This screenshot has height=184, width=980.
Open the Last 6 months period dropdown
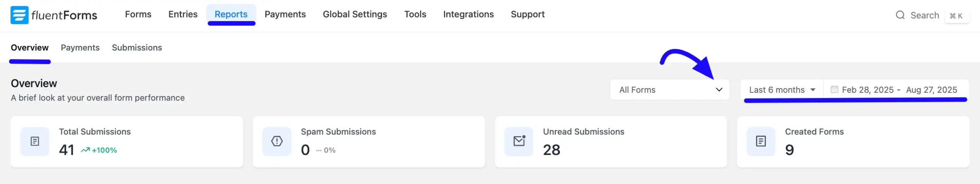pyautogui.click(x=782, y=90)
